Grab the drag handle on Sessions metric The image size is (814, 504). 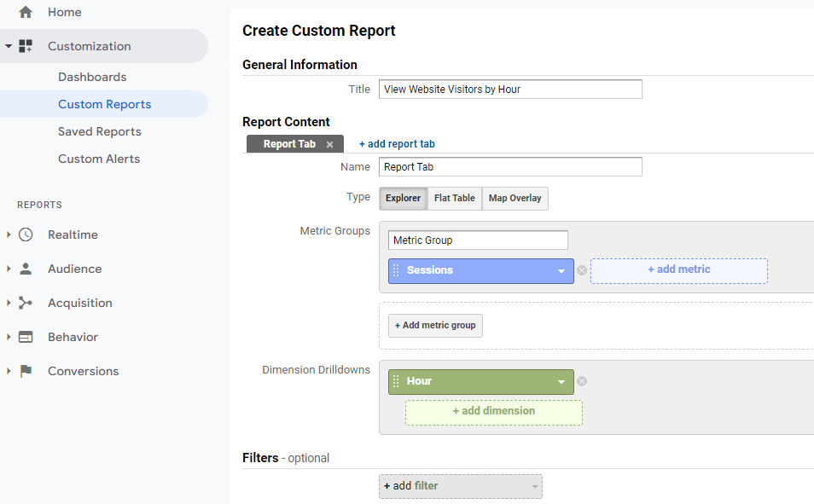pos(396,270)
